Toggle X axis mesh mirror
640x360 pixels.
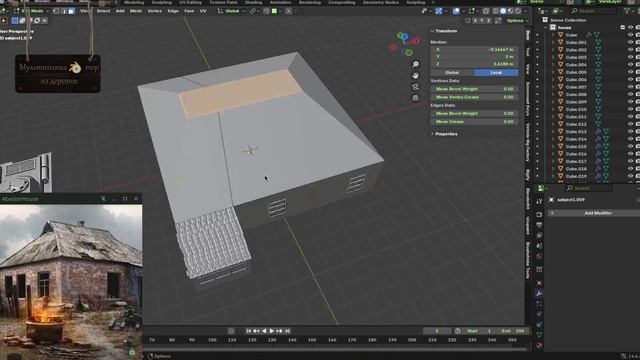click(475, 20)
